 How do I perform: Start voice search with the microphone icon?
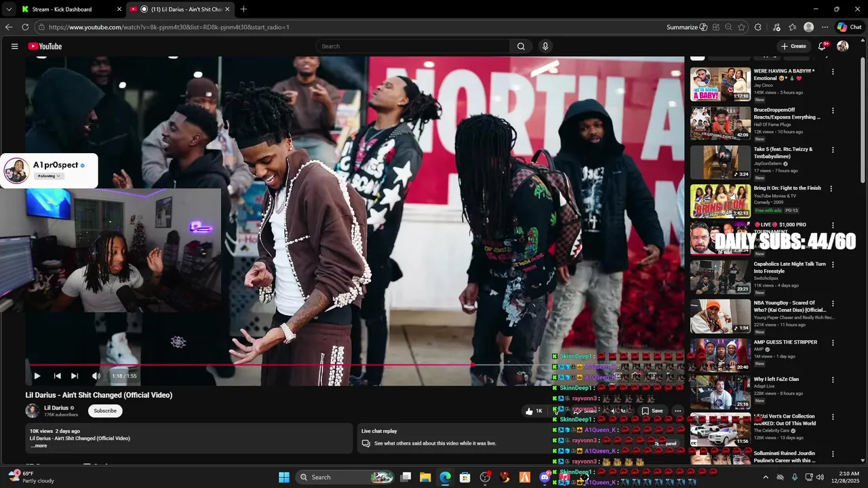(545, 46)
